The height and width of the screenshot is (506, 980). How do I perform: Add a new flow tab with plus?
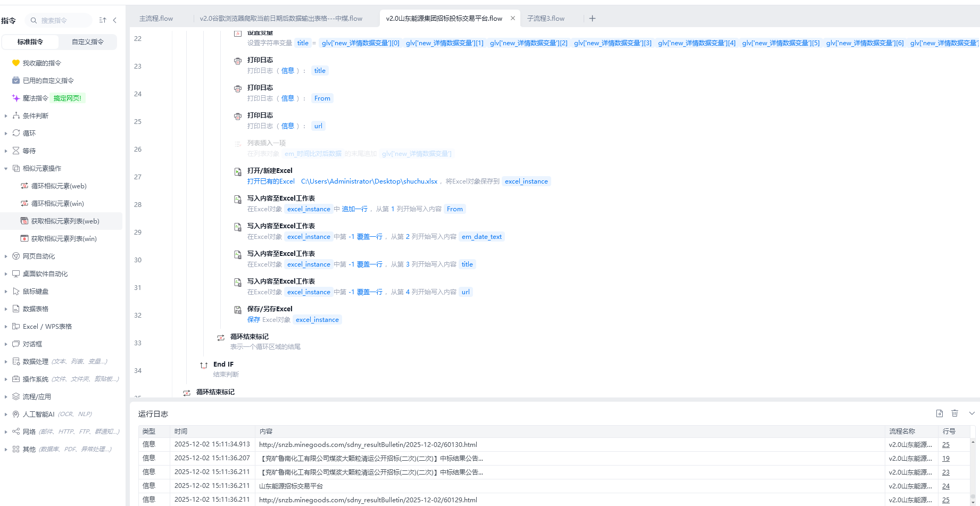point(592,18)
